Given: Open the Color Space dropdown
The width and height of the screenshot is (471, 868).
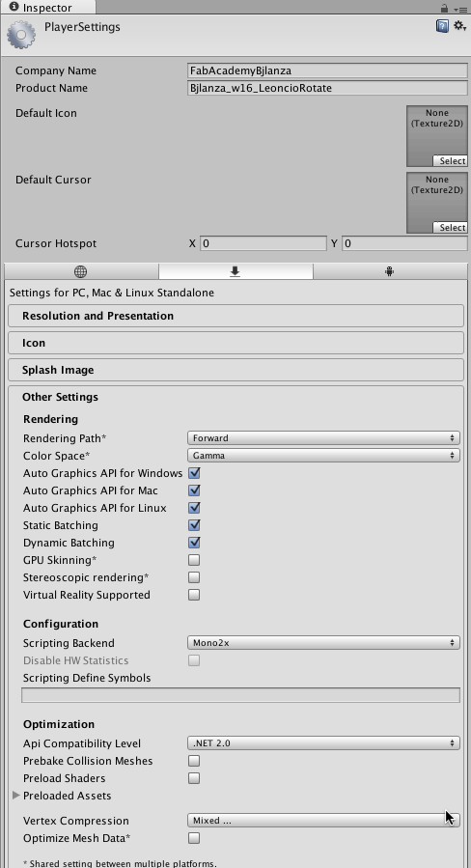Looking at the screenshot, I should coord(323,455).
